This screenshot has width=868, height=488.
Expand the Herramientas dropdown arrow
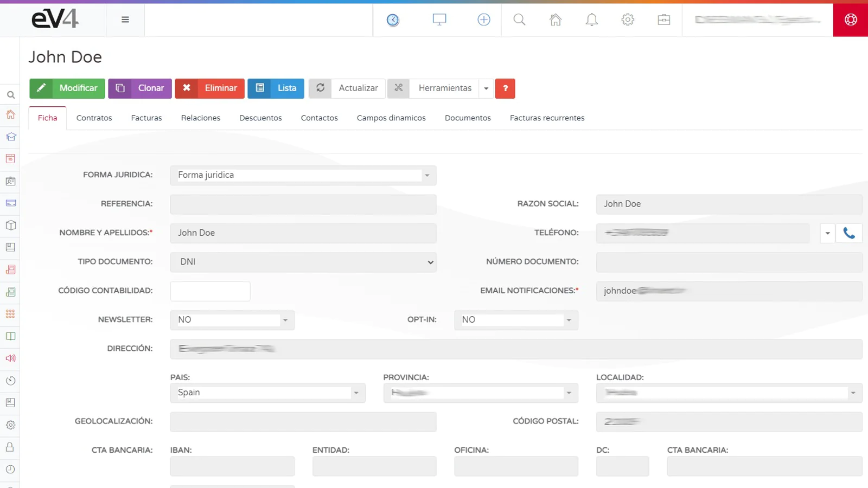point(486,88)
